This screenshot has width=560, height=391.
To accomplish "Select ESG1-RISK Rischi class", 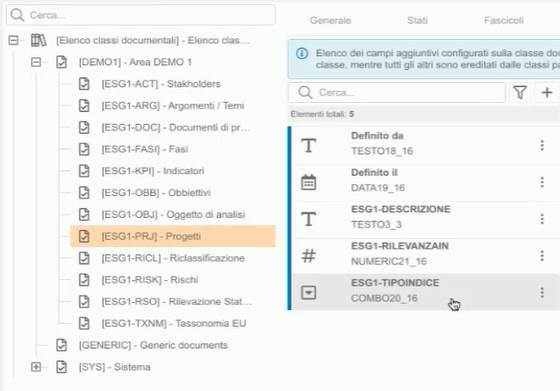I will pos(150,280).
